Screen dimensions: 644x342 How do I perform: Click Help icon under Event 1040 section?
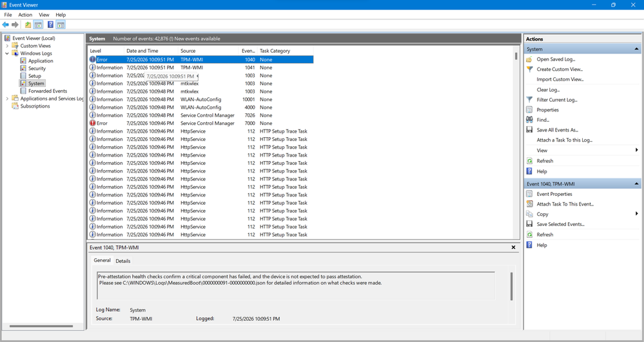pos(529,245)
